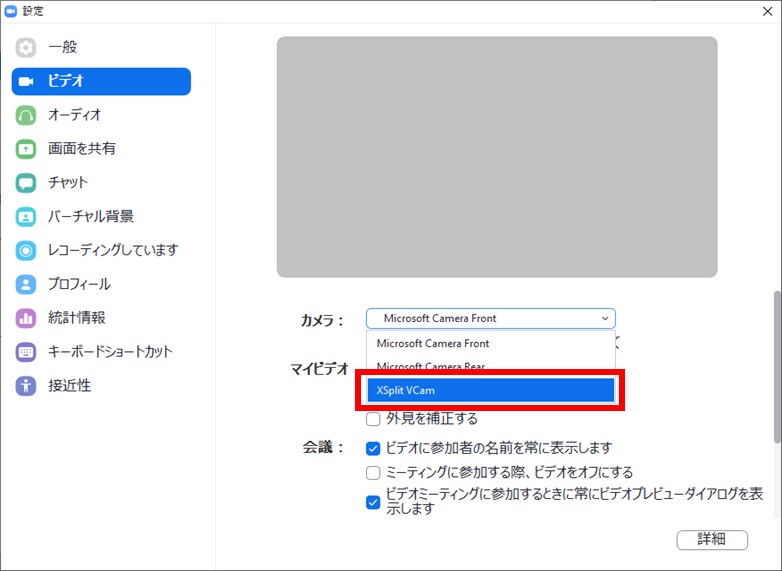The width and height of the screenshot is (782, 571).
Task: Click the バーチャル背景 icon
Action: pyautogui.click(x=25, y=216)
